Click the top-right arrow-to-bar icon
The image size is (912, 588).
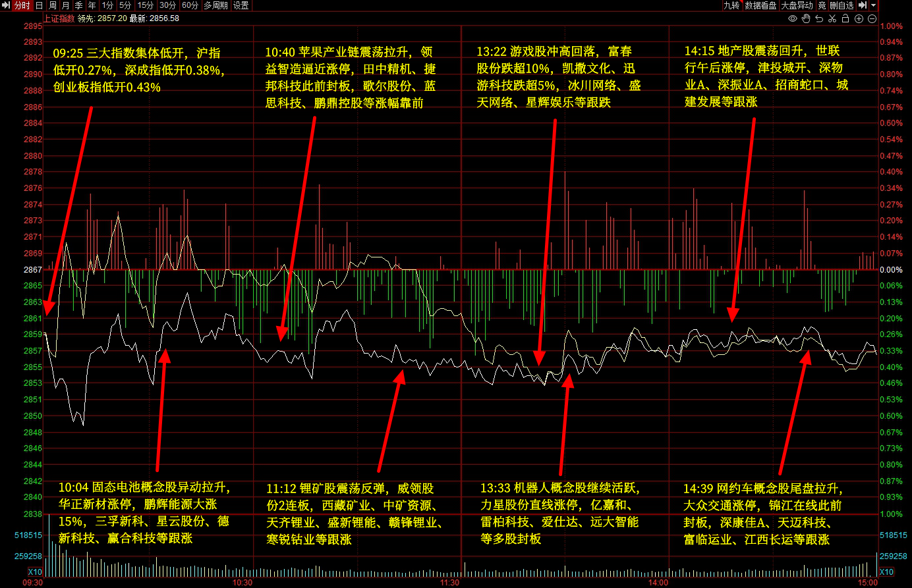click(862, 5)
